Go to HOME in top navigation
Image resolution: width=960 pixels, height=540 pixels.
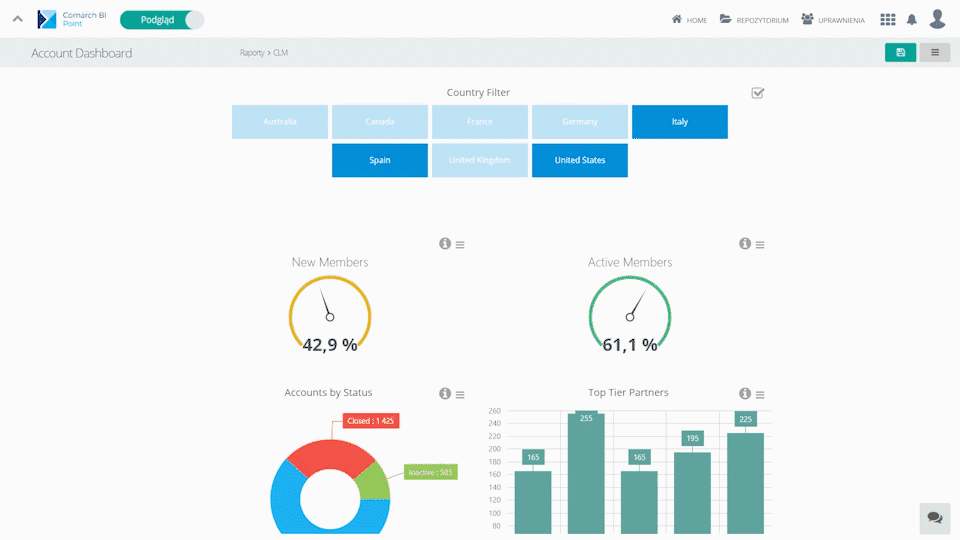click(x=689, y=20)
